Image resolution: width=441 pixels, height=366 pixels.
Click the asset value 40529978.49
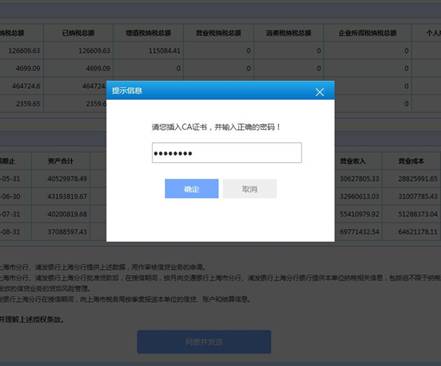[67, 179]
